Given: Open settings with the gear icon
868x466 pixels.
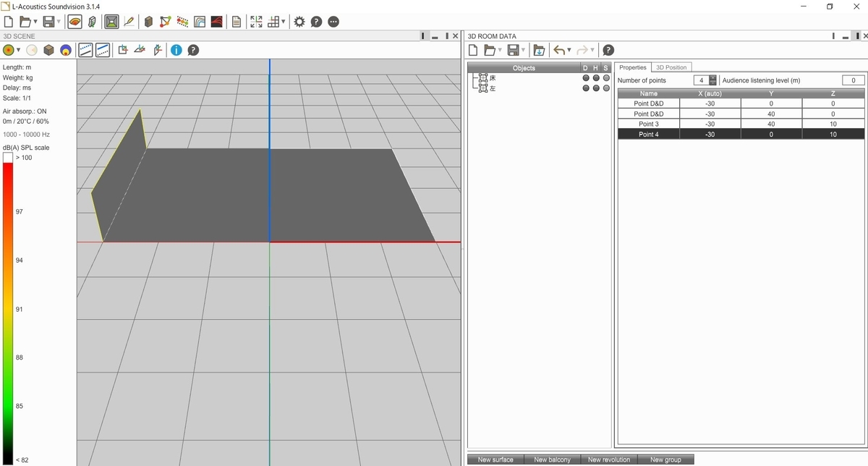Looking at the screenshot, I should click(299, 22).
